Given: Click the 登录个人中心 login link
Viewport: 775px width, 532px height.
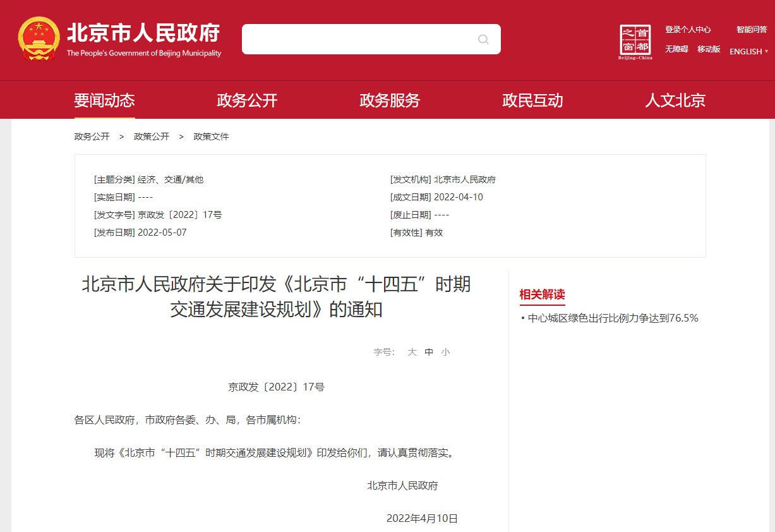Looking at the screenshot, I should [688, 30].
